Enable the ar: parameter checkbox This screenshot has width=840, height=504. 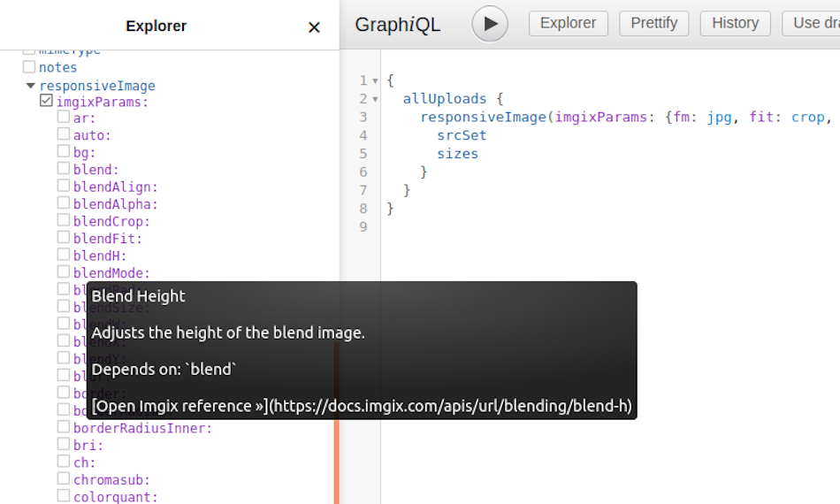(64, 118)
